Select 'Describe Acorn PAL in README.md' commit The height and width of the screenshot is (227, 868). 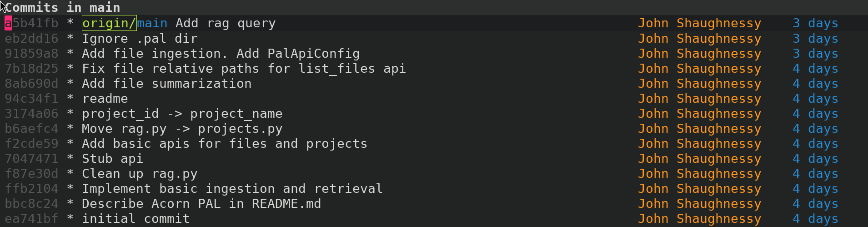(434, 204)
